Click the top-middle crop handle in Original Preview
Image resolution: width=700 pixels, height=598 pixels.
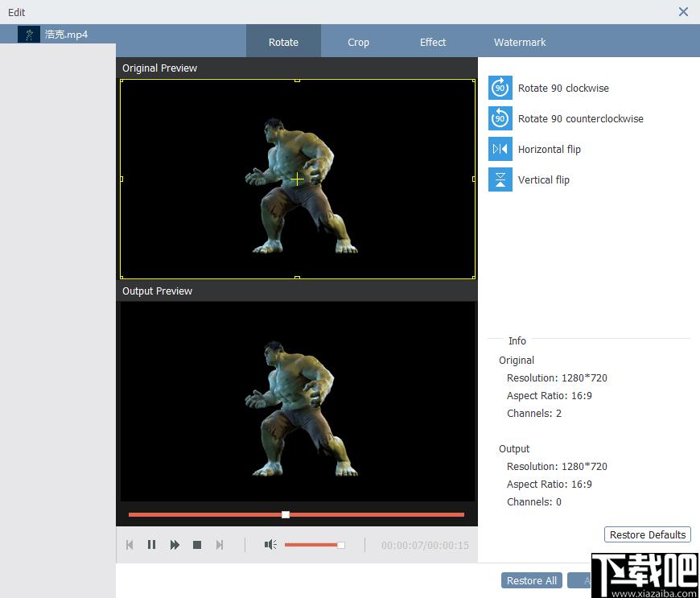pos(297,80)
